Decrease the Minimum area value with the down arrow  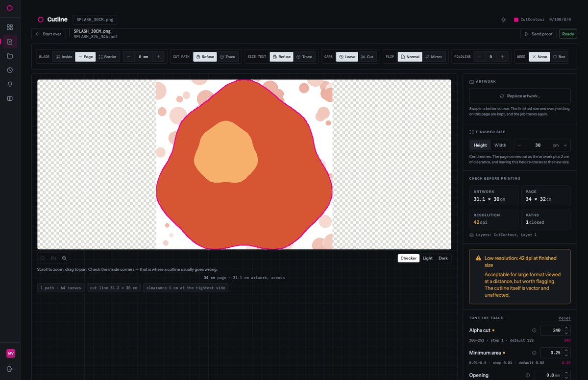567,355
